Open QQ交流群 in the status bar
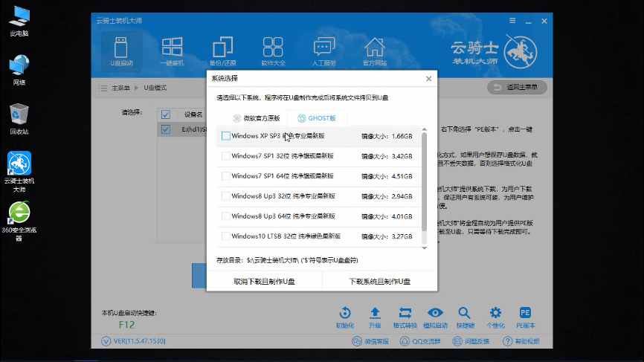Image resolution: width=644 pixels, height=362 pixels. [x=419, y=341]
